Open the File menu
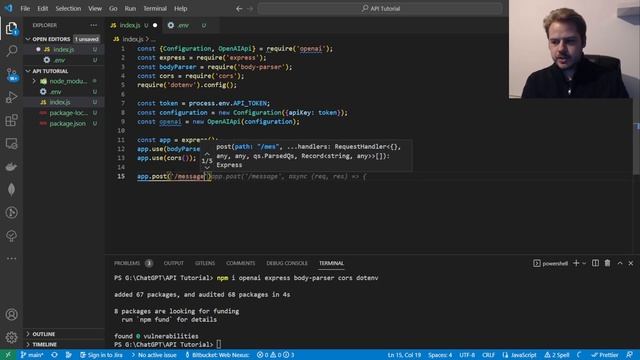640x360 pixels. click(25, 8)
